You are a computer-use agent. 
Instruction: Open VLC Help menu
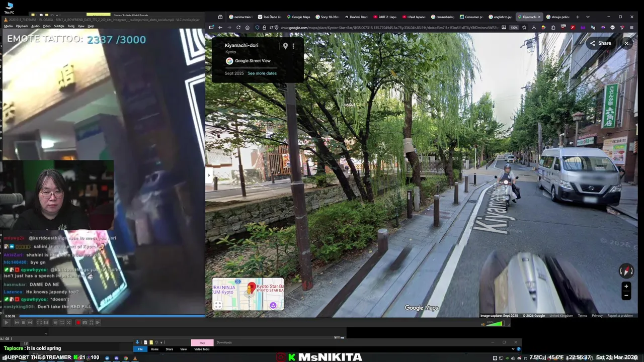pos(91,26)
